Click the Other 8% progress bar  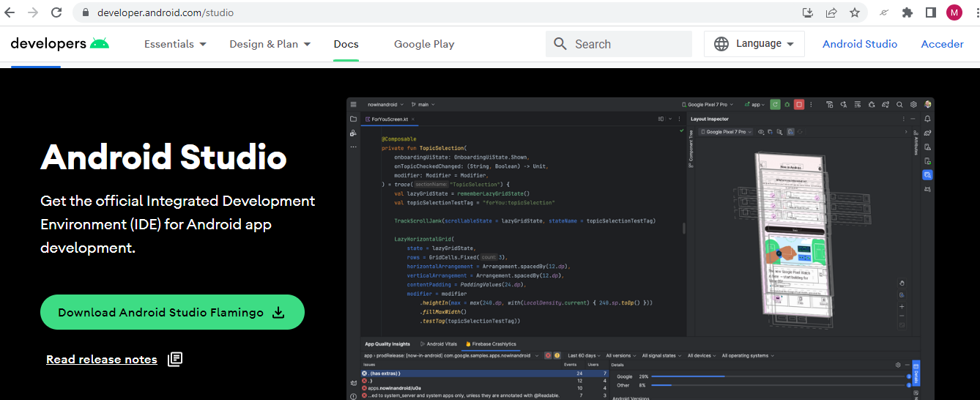[x=776, y=385]
